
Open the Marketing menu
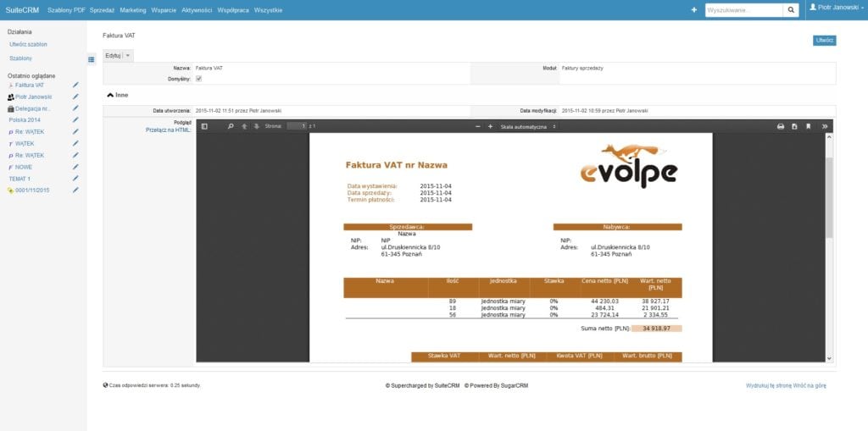coord(132,10)
